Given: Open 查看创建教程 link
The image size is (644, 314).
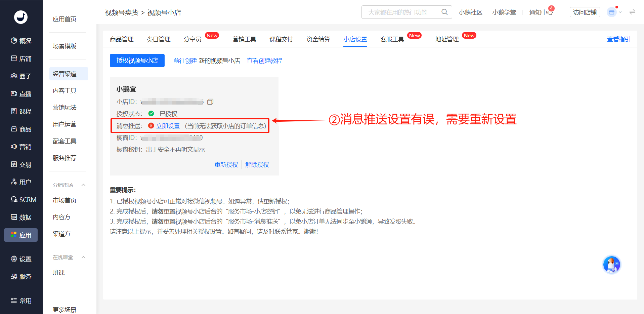Looking at the screenshot, I should [x=264, y=61].
